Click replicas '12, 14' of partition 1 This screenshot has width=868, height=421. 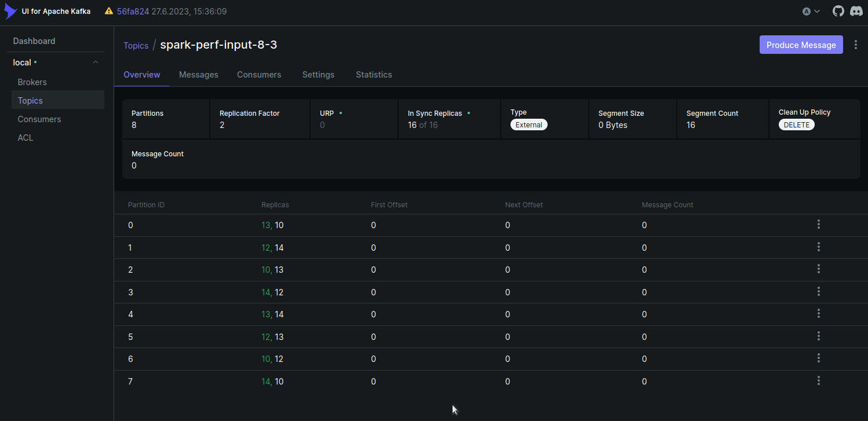tap(272, 248)
